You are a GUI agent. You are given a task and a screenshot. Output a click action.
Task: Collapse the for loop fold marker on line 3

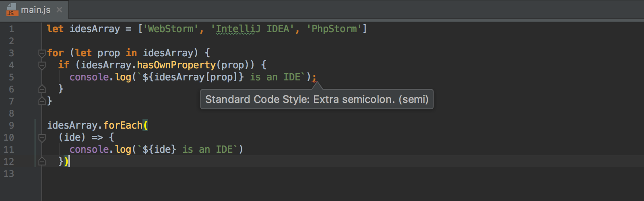pos(42,53)
